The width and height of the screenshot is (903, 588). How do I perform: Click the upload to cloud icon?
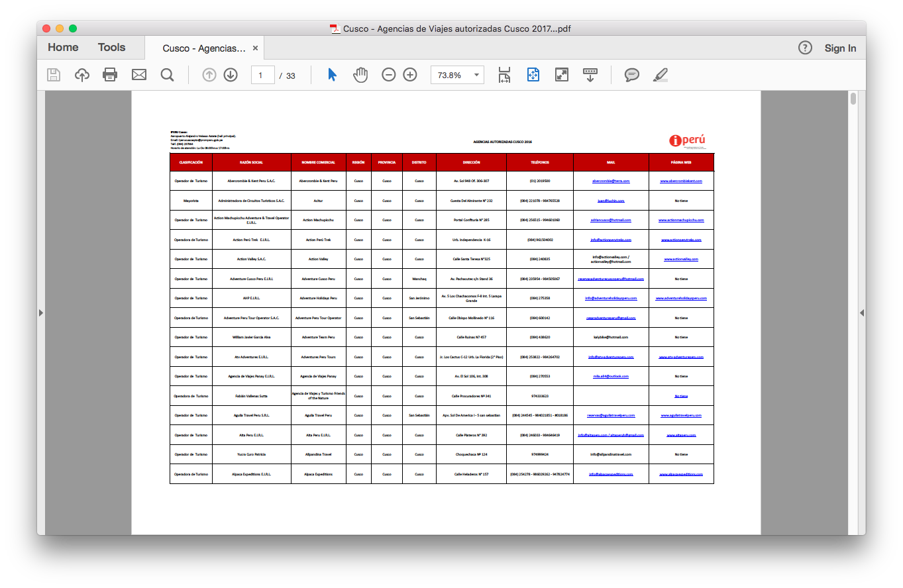click(x=82, y=75)
